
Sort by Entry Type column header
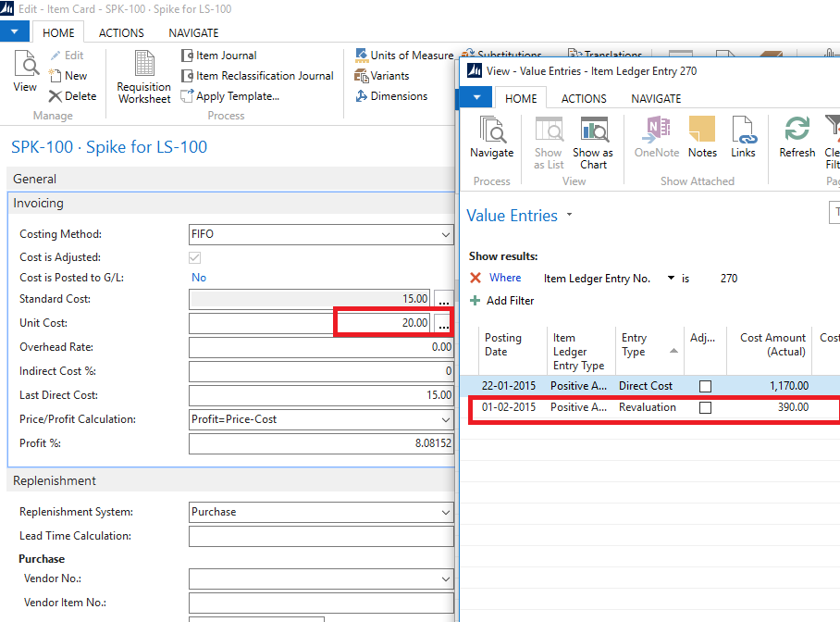coord(649,351)
